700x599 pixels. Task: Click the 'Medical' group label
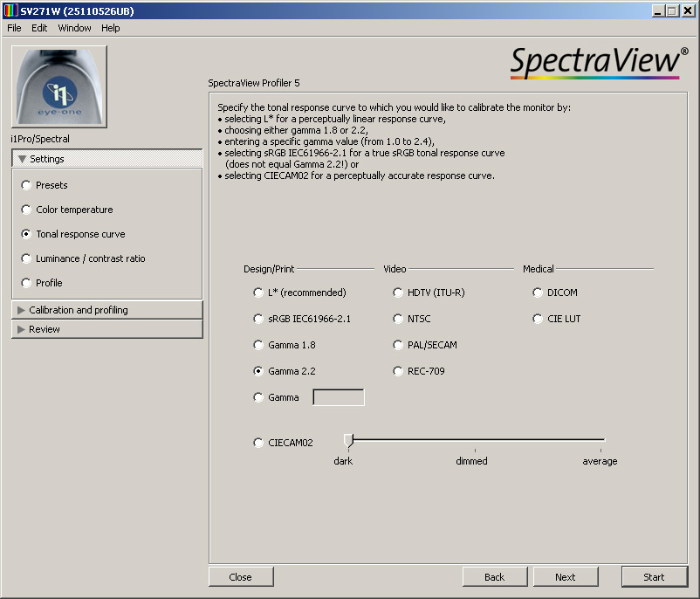click(x=539, y=269)
